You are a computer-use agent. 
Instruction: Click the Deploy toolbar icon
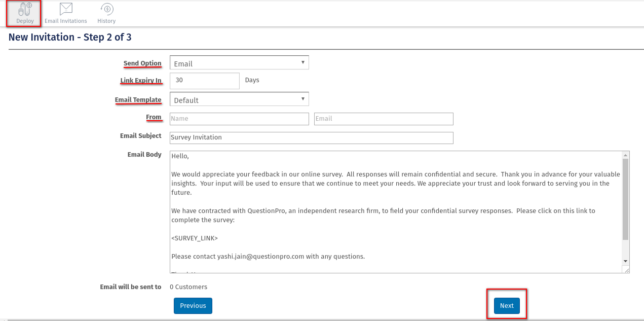pyautogui.click(x=23, y=13)
